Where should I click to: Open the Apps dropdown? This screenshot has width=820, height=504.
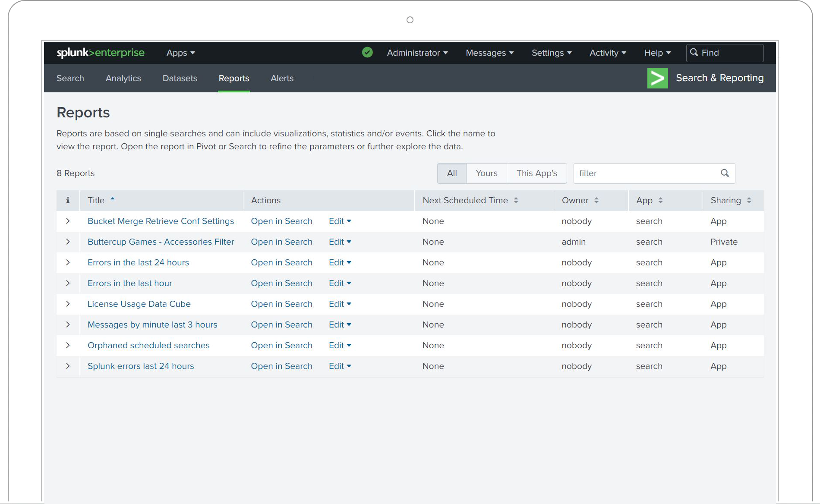tap(180, 53)
